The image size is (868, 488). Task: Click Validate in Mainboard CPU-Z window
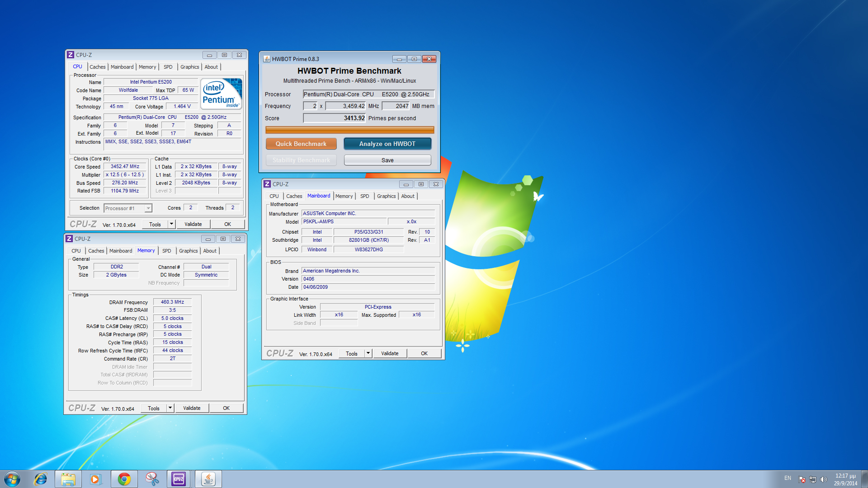pos(390,353)
